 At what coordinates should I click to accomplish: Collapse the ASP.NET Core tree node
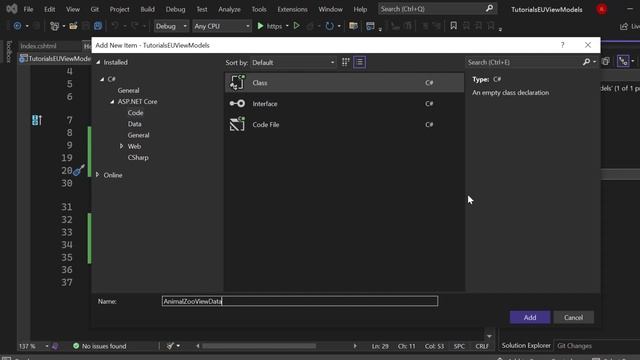coord(112,102)
